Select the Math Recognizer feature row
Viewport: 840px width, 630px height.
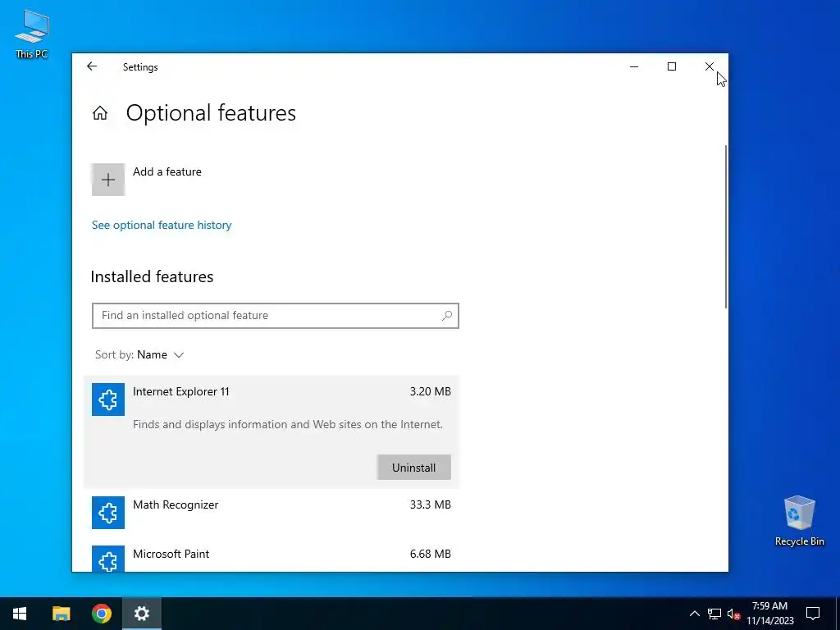coord(272,513)
